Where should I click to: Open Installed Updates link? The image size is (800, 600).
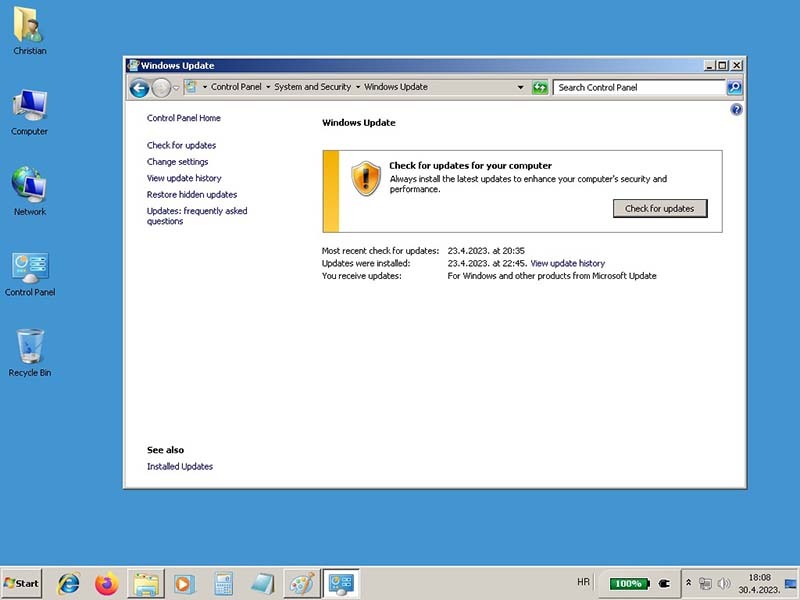(180, 466)
